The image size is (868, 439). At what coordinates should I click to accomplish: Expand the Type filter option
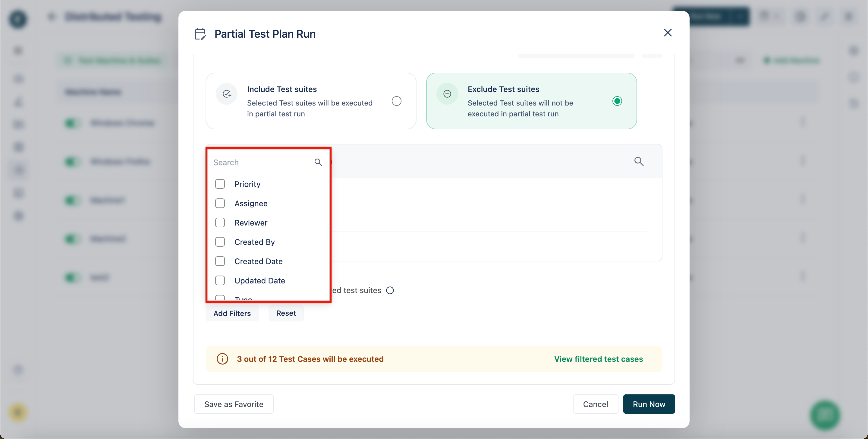244,299
